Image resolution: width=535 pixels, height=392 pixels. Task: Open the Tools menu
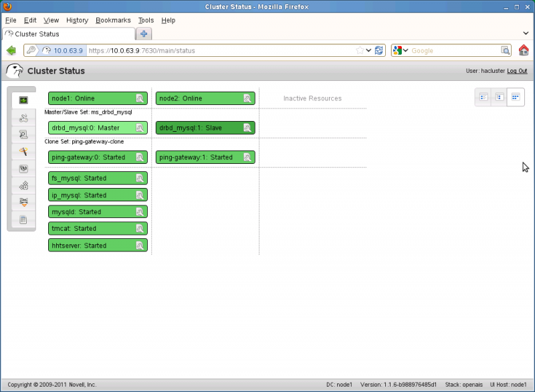tap(146, 20)
